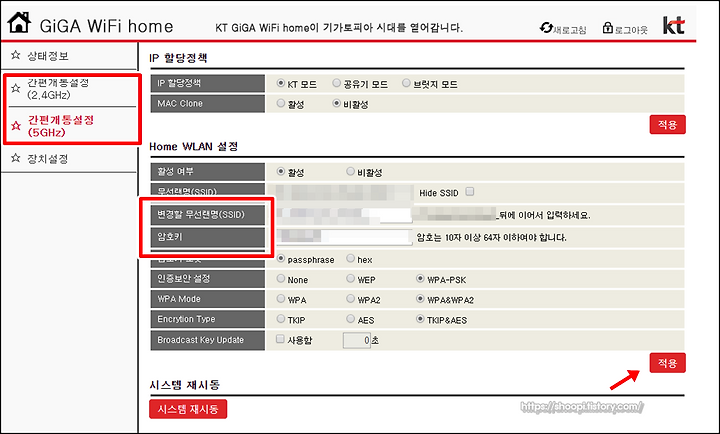Click 적용 button under IP 할당정책

tap(668, 124)
